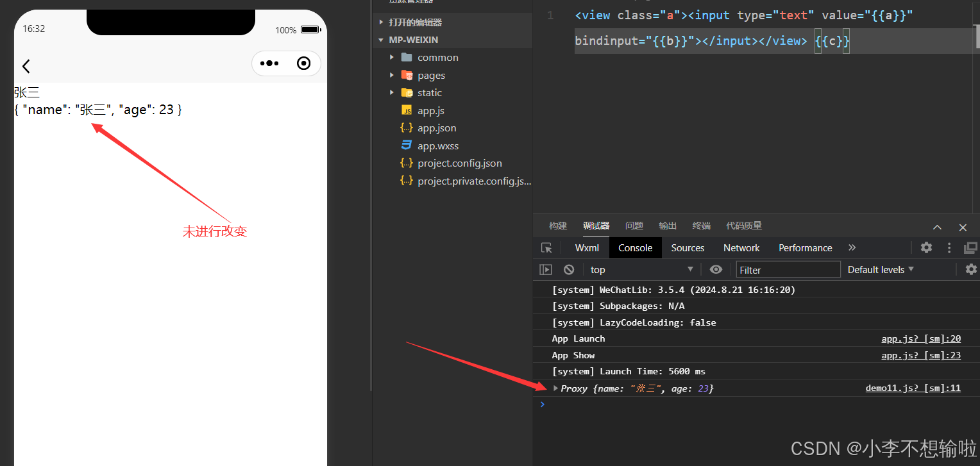Open the Performance tab
Image resolution: width=980 pixels, height=466 pixels.
[806, 248]
